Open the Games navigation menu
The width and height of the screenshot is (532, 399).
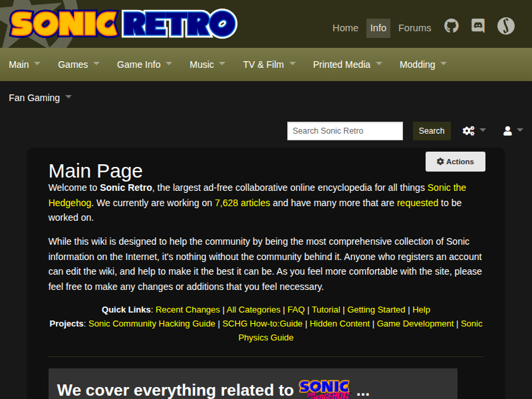click(x=73, y=65)
